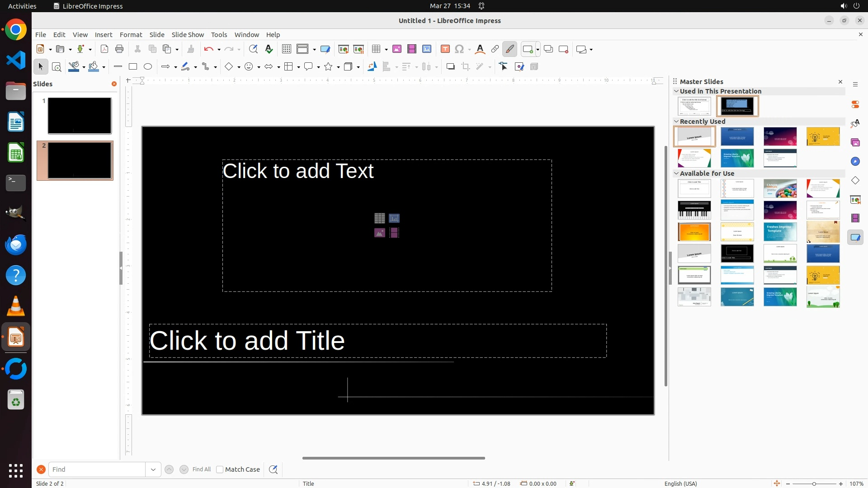Toggle the Show Draw Functions button
The width and height of the screenshot is (868, 488).
509,49
